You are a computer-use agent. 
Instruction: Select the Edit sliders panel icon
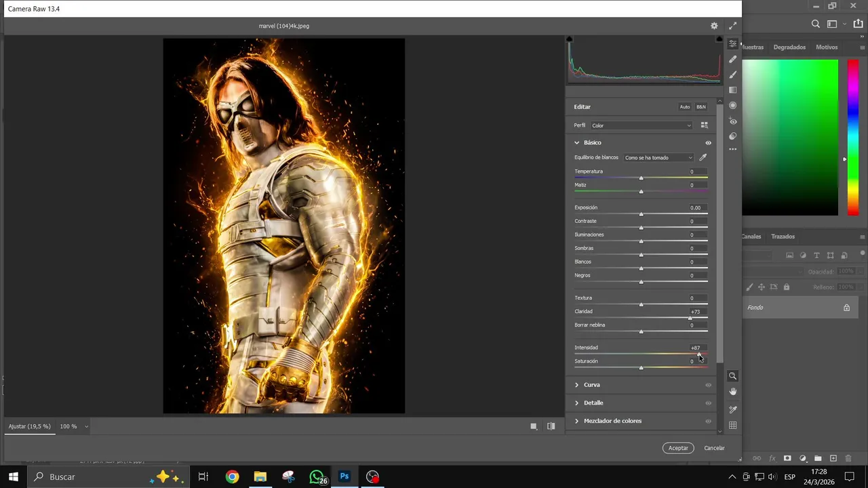(732, 43)
